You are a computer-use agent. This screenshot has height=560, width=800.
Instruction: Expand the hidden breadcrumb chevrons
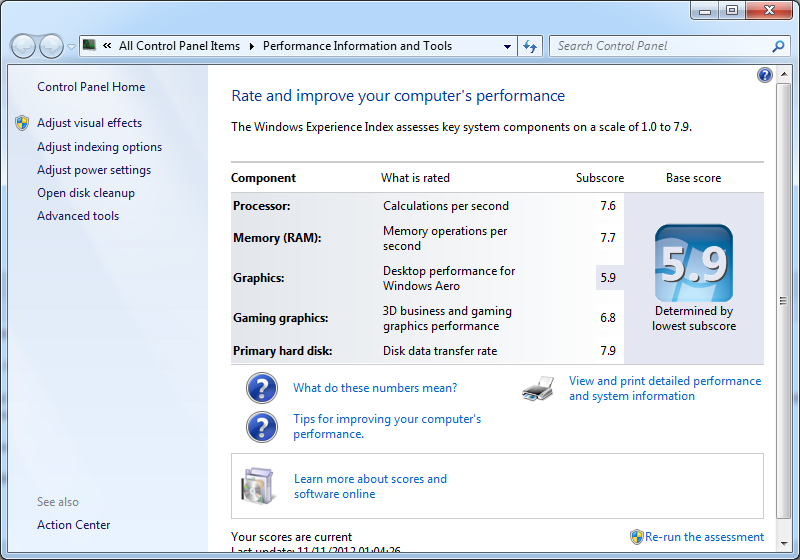107,46
